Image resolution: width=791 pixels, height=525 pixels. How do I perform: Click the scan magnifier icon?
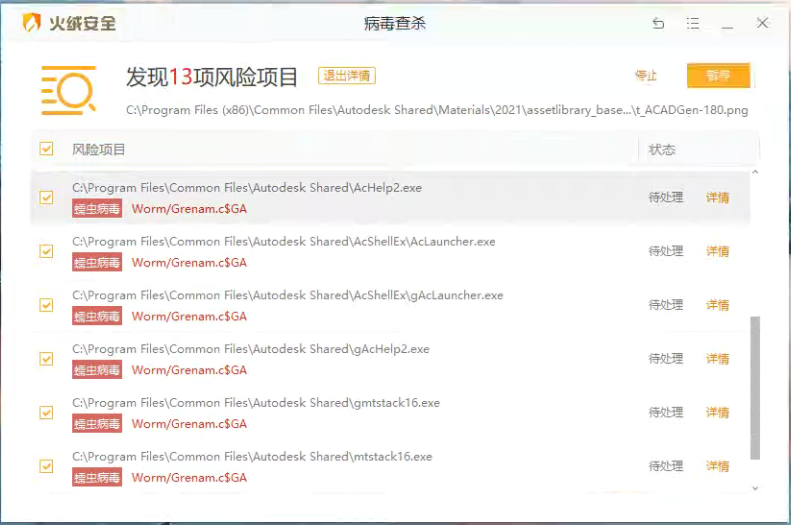(68, 90)
